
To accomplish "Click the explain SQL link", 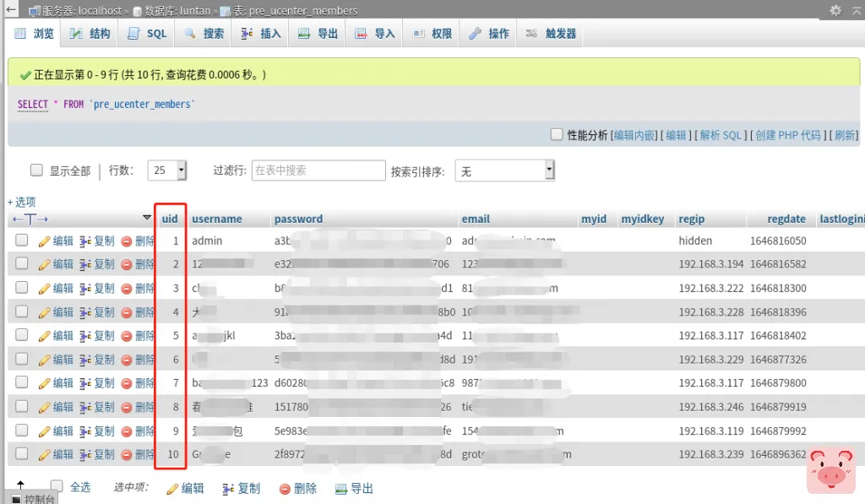I will point(721,136).
